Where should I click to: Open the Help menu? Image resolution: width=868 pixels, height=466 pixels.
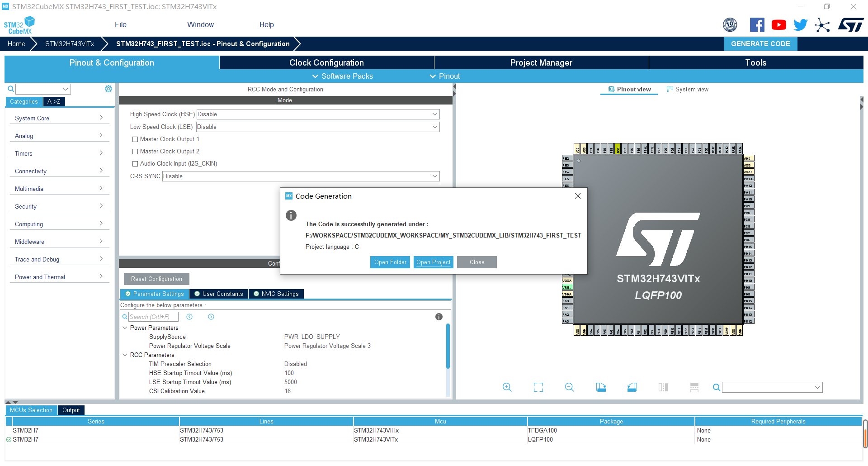coord(266,24)
